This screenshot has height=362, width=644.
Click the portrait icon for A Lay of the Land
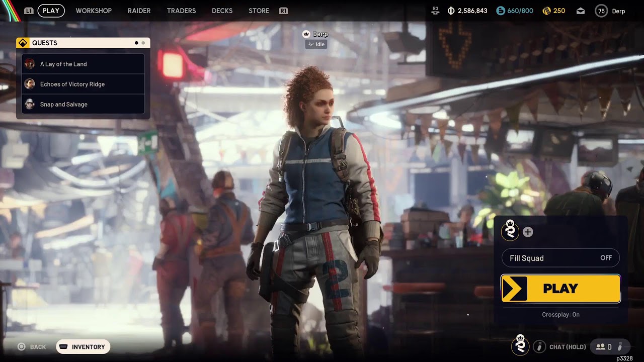pos(30,64)
